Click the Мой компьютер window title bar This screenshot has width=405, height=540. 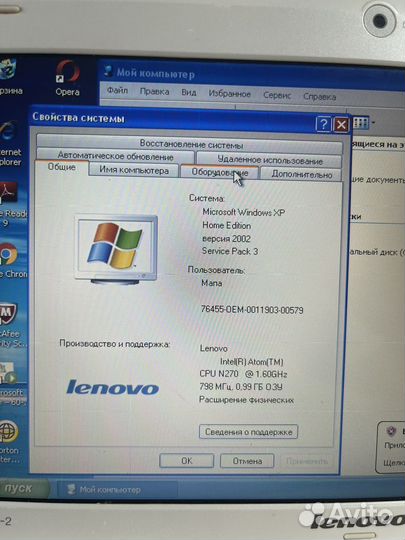click(x=251, y=74)
